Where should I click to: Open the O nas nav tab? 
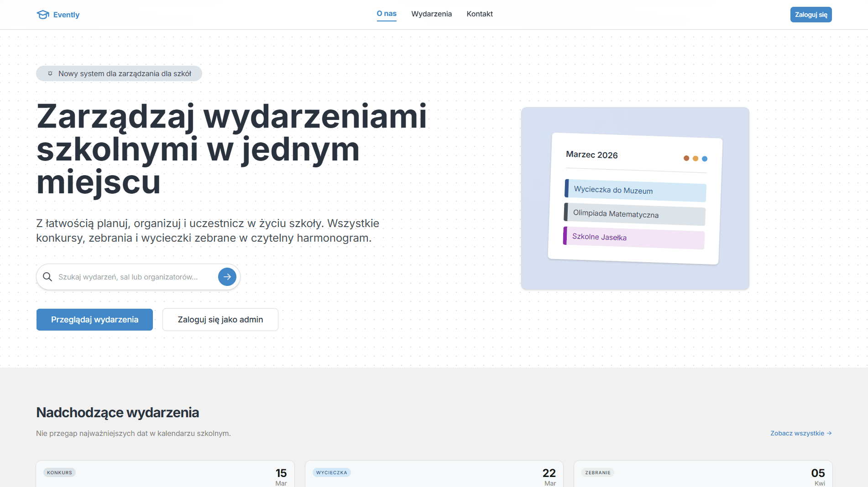(x=387, y=14)
